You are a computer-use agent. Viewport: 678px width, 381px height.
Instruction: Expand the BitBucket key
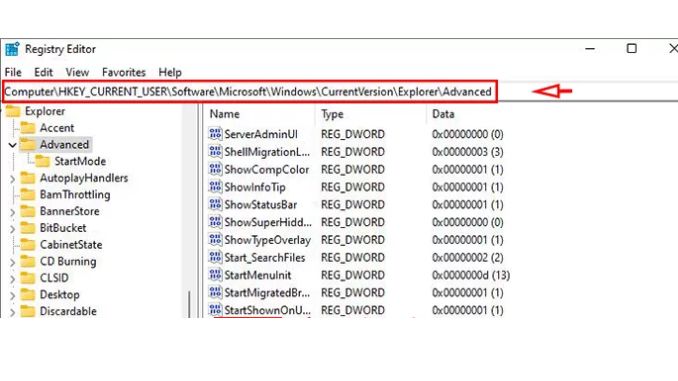point(12,228)
